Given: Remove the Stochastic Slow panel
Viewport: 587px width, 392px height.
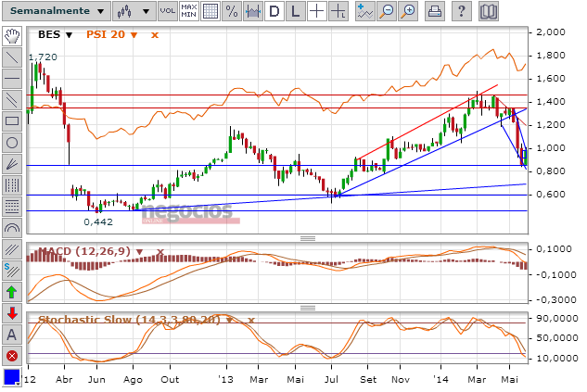Looking at the screenshot, I should (251, 320).
